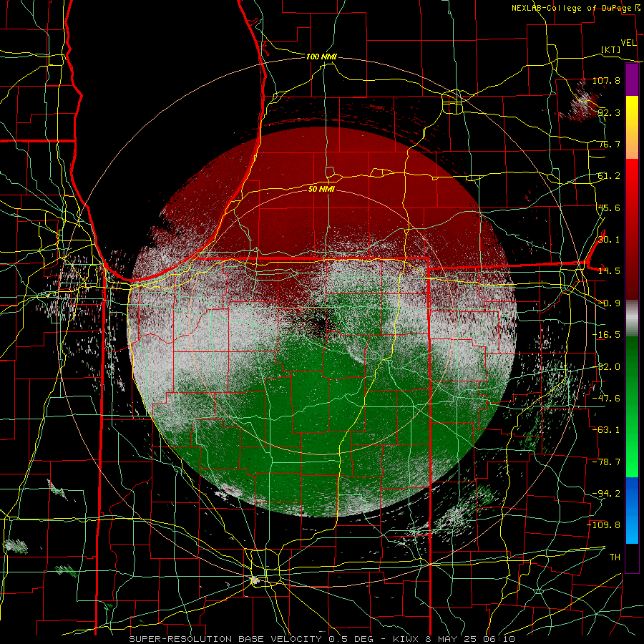Click the -47.6 velocity scale value
Screen dimensions: 644x644
(x=606, y=399)
